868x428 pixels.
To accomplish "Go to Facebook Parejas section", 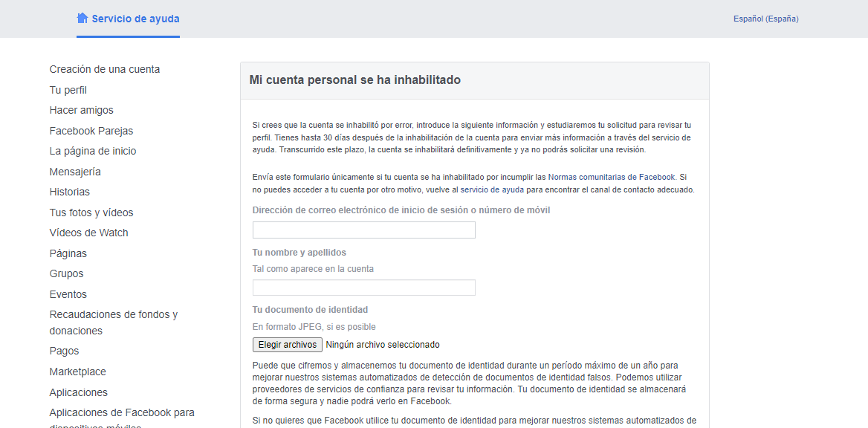I will click(x=91, y=131).
